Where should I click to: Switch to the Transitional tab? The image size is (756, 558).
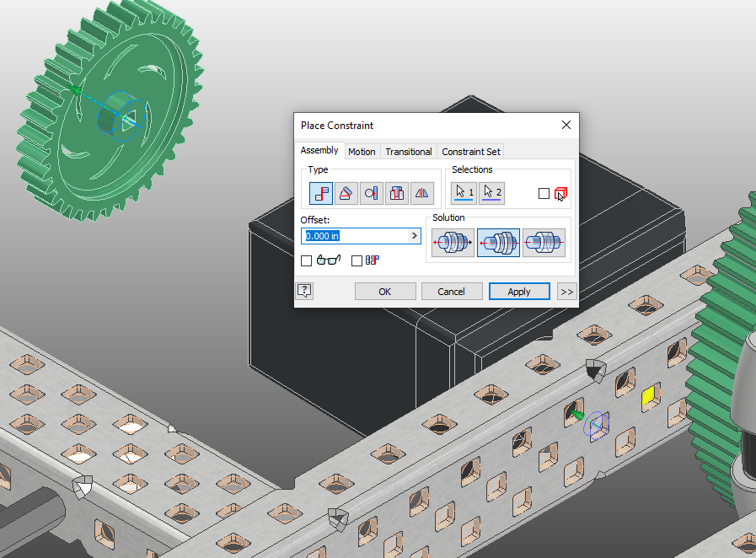[409, 152]
